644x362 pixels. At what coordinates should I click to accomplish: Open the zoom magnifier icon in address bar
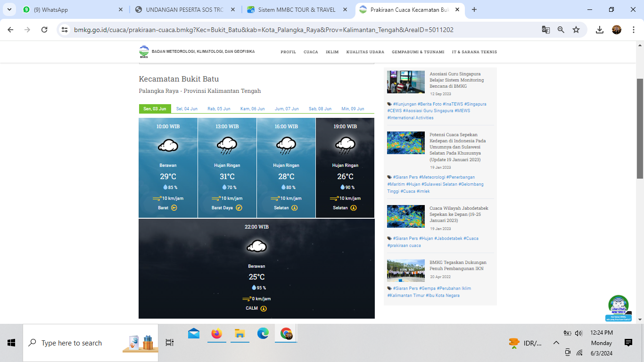561,30
